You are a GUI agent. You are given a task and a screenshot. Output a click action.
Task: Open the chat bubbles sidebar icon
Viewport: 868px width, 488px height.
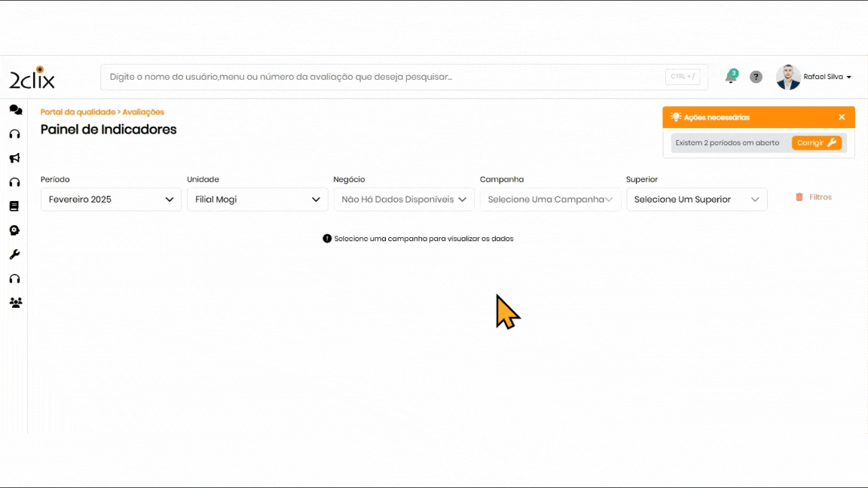[15, 110]
